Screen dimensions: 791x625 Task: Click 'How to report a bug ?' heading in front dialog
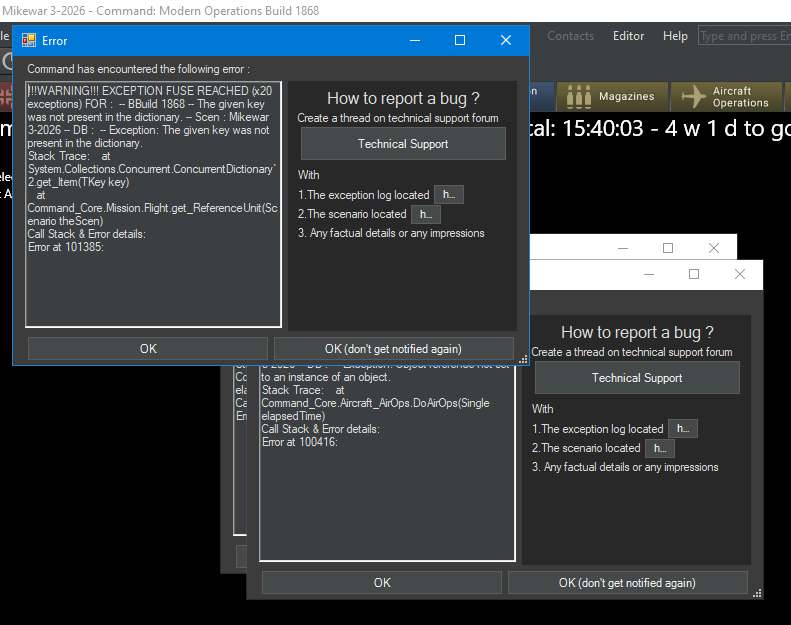tap(403, 98)
